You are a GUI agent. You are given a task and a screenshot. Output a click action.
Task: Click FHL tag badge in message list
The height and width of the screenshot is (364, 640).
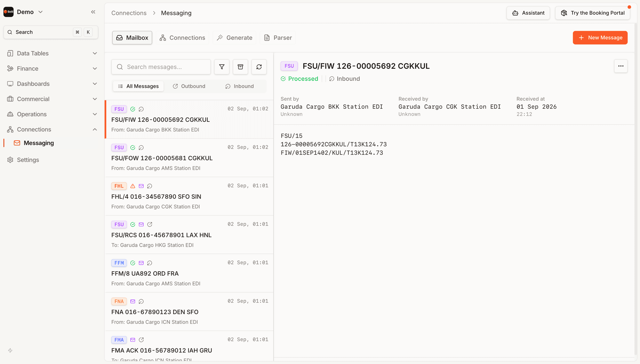119,186
